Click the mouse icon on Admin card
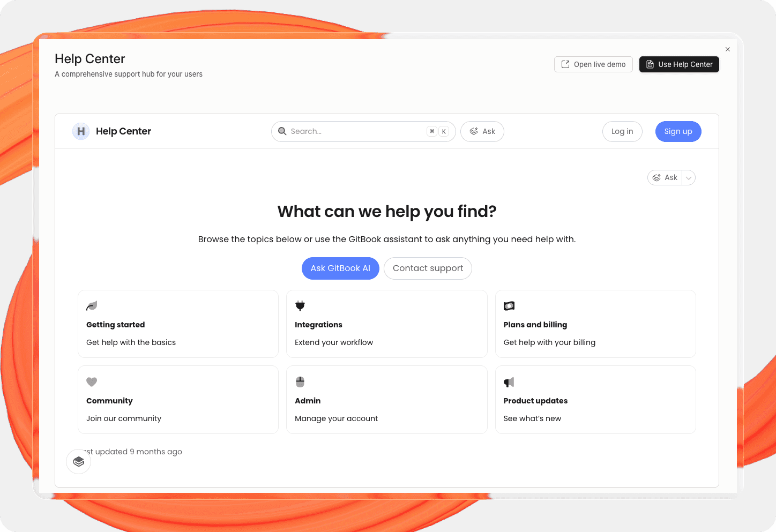This screenshot has width=776, height=532. (x=300, y=382)
